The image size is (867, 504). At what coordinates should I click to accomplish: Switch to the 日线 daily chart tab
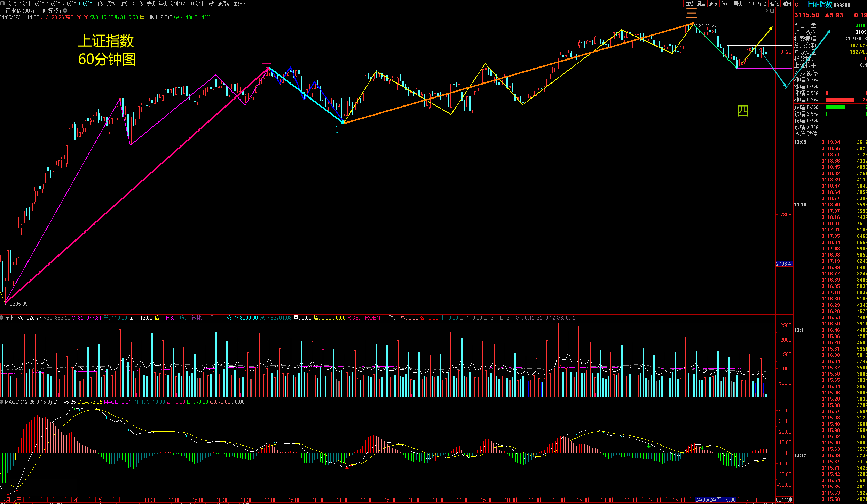tap(100, 3)
